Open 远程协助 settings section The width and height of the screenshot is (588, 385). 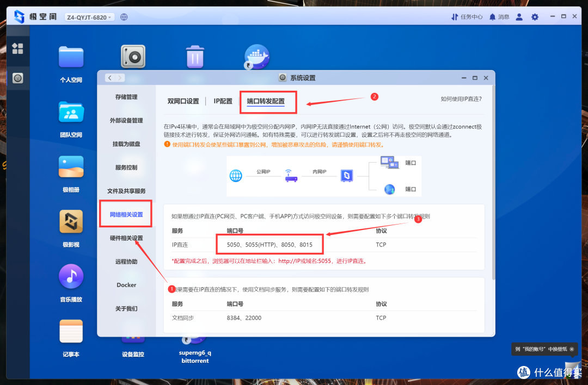126,262
